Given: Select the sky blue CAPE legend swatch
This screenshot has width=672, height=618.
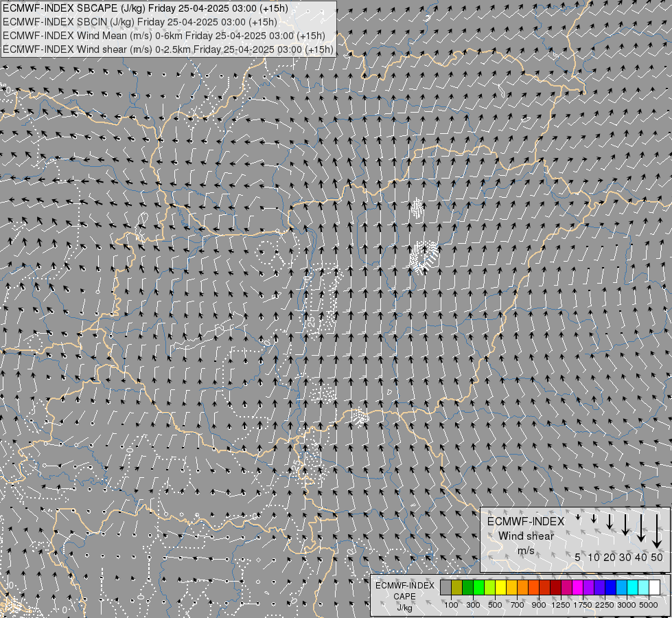Looking at the screenshot, I should (621, 587).
